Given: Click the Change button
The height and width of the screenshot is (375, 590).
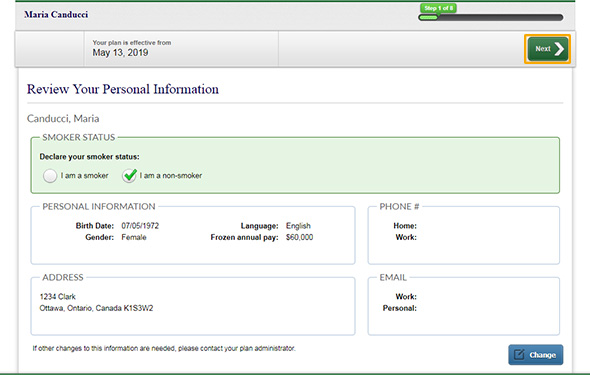Looking at the screenshot, I should 536,355.
